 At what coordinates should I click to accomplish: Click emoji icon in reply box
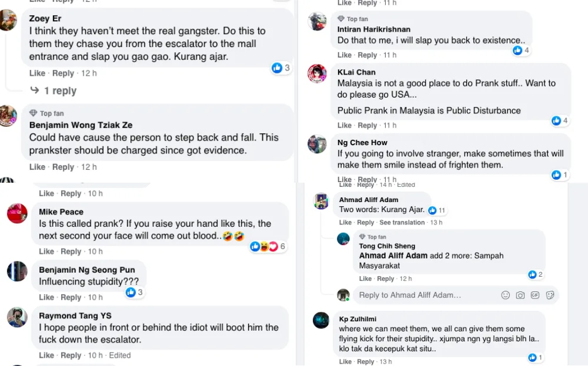pos(505,295)
